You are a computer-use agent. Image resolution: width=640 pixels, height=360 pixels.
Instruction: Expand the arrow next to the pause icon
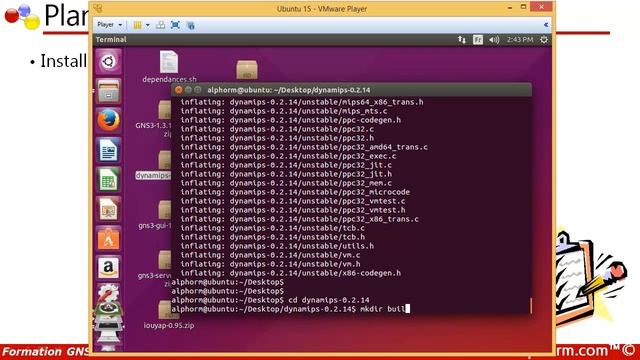pyautogui.click(x=148, y=25)
